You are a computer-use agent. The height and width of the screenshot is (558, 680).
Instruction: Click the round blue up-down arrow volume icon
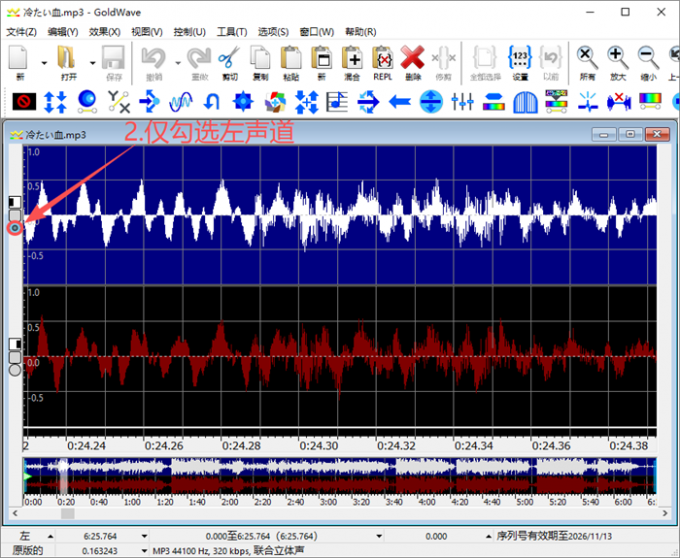point(431,102)
